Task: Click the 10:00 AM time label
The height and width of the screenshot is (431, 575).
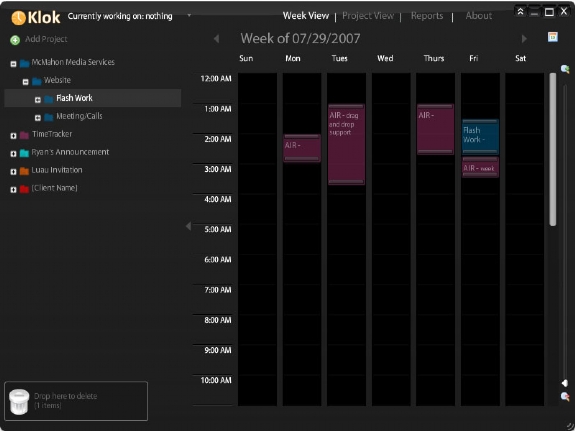Action: point(216,380)
